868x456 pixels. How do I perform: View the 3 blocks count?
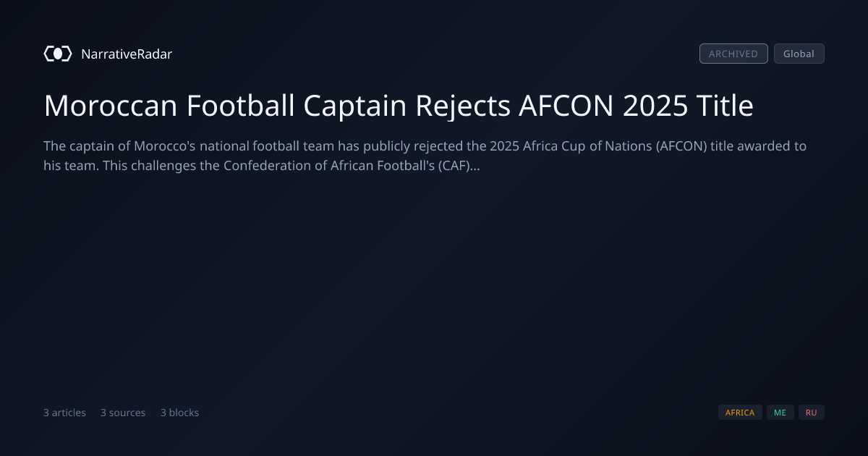[x=179, y=413]
